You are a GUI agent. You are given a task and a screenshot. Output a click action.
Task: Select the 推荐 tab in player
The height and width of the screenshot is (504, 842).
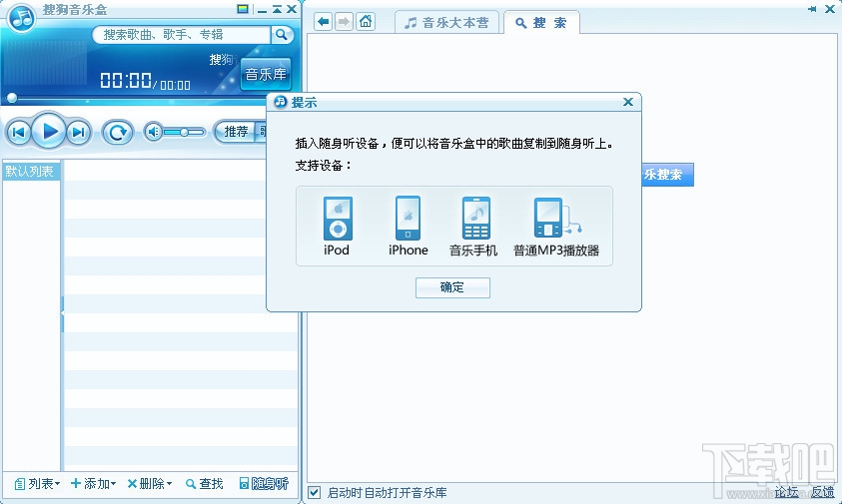pyautogui.click(x=236, y=132)
